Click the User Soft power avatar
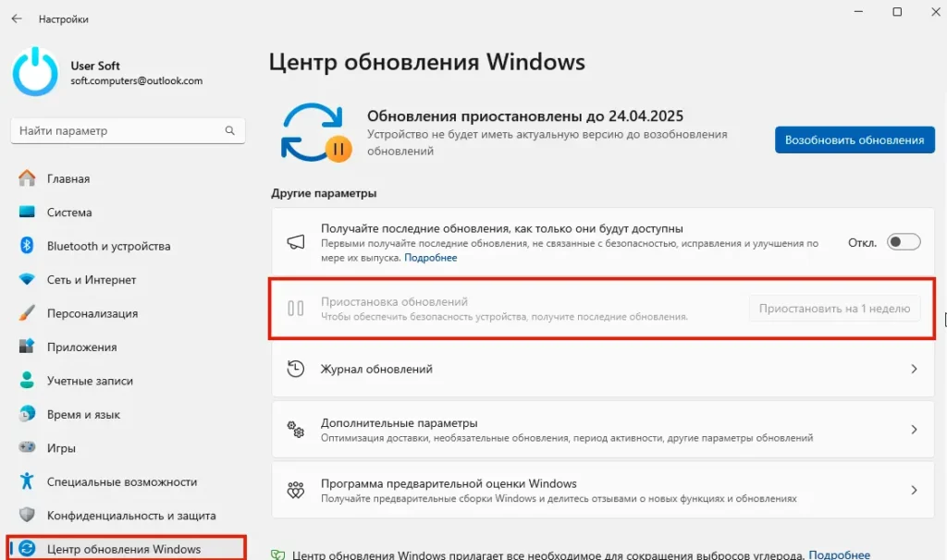Viewport: 947px width, 560px height. pyautogui.click(x=35, y=72)
